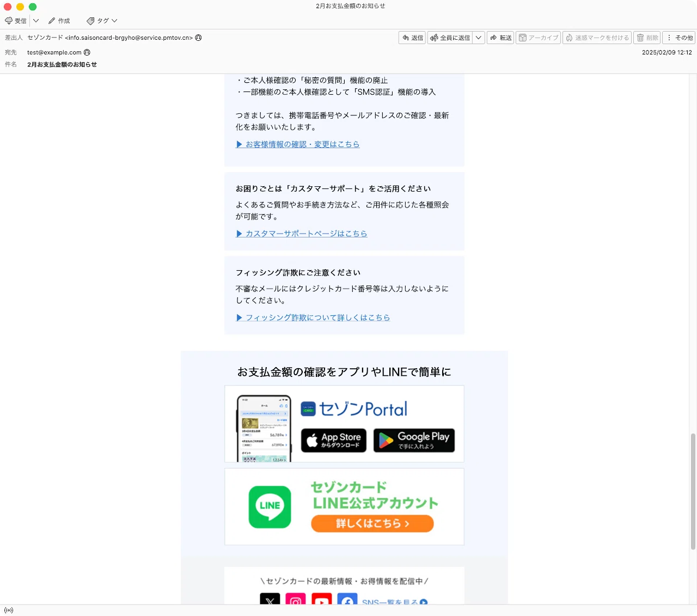Click the フィッシング詐欺にご注意ください heading
The image size is (697, 616).
point(298,272)
